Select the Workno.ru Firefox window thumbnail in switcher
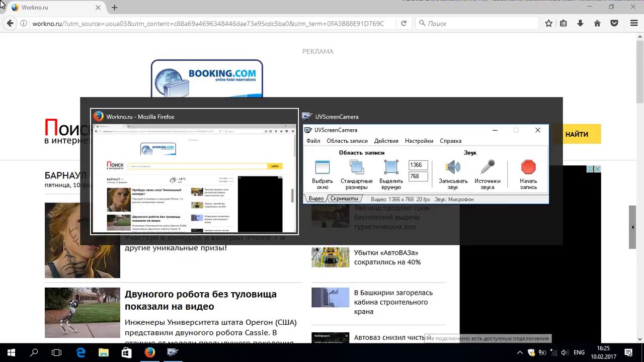Image resolution: width=644 pixels, height=362 pixels. pos(194,171)
